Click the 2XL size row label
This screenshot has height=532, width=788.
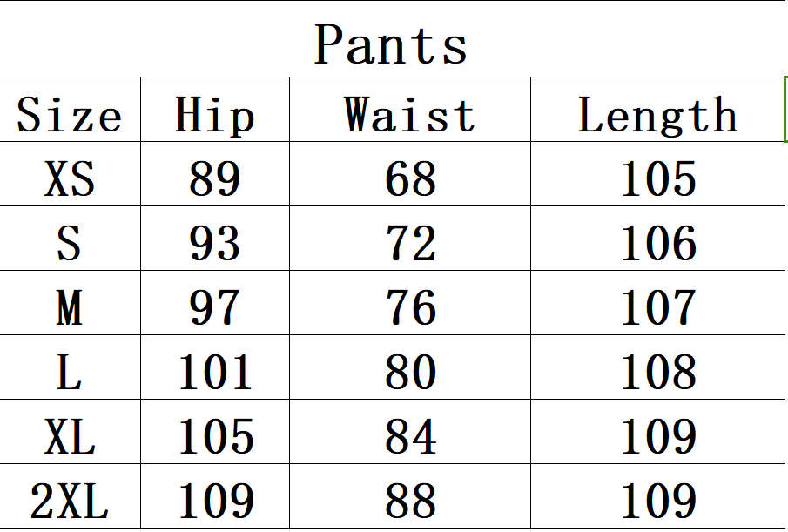[70, 501]
